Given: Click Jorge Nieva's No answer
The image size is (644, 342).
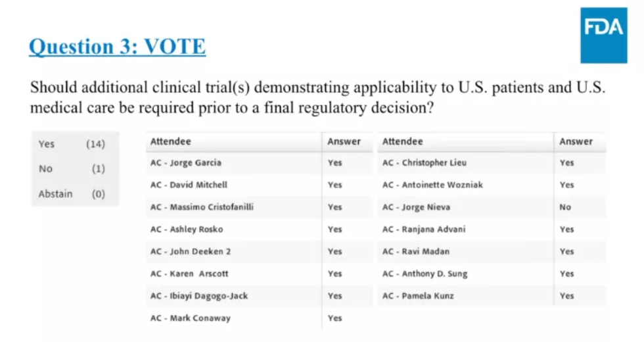Looking at the screenshot, I should 565,207.
